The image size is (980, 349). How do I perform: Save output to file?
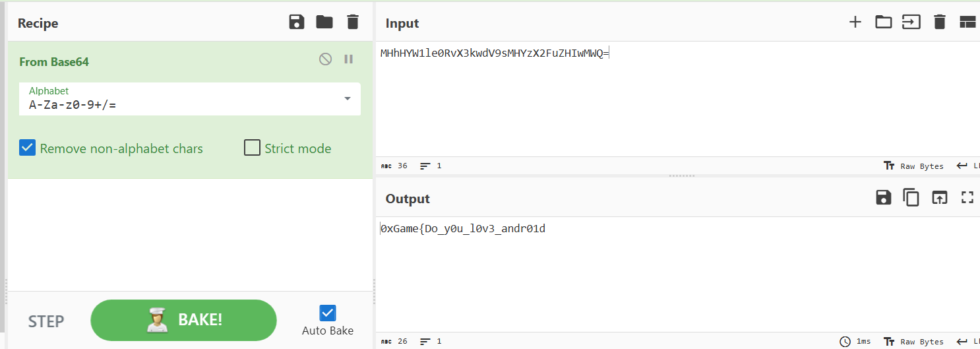(x=883, y=197)
